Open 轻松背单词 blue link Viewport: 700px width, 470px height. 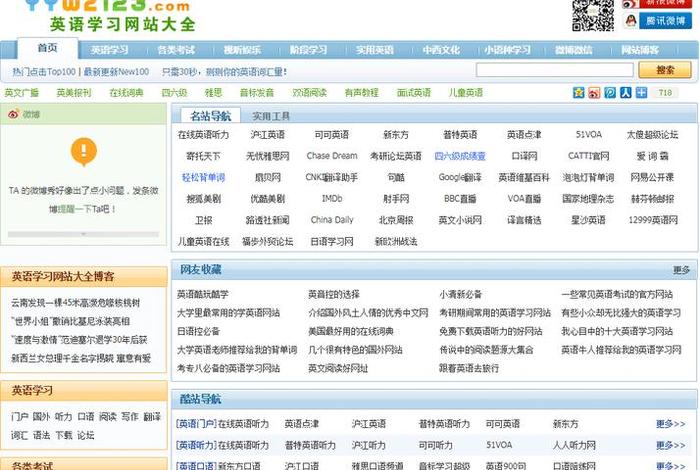203,178
